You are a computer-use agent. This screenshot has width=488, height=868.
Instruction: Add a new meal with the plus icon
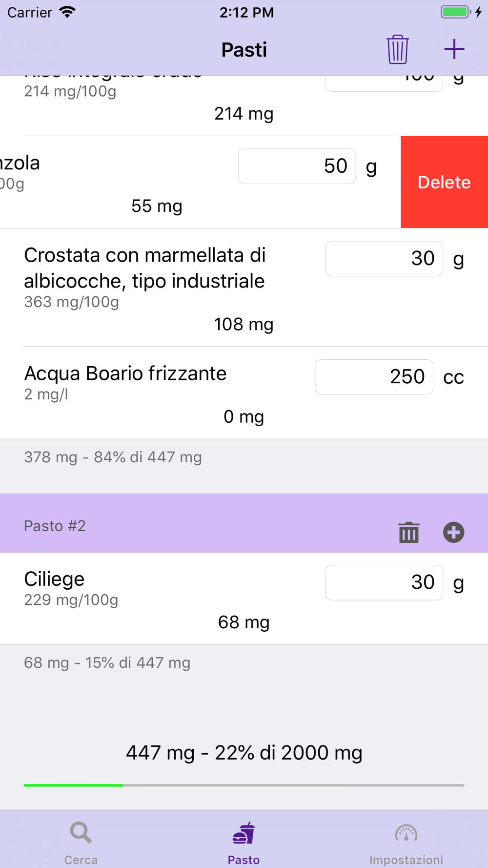point(454,49)
